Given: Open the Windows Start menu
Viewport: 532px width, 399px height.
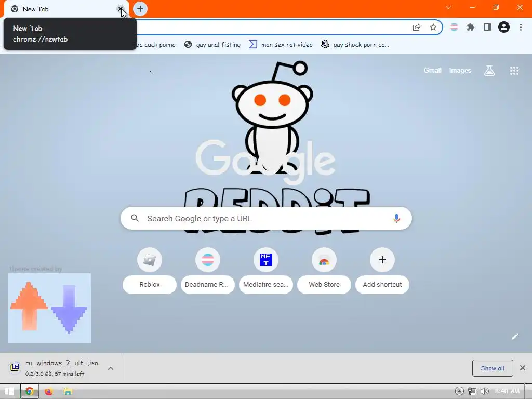Looking at the screenshot, I should [x=9, y=392].
